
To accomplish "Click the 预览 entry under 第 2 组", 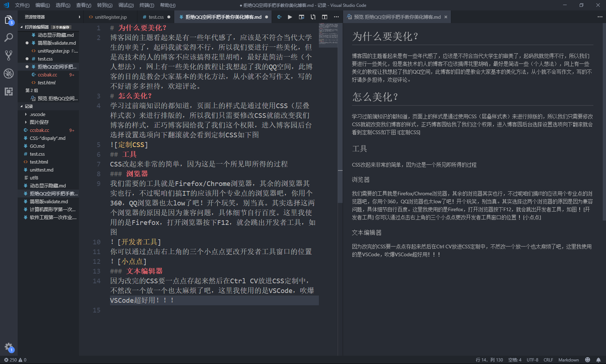I will (x=48, y=98).
